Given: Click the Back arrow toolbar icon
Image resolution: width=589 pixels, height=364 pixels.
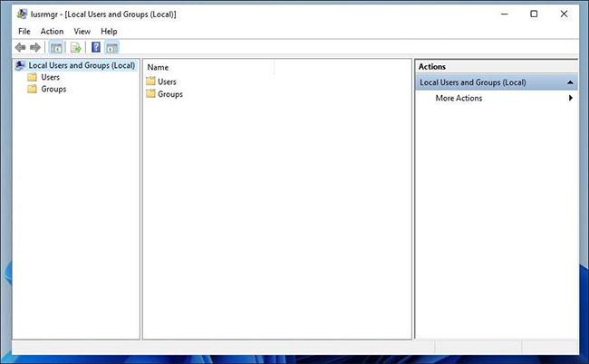Looking at the screenshot, I should [20, 47].
